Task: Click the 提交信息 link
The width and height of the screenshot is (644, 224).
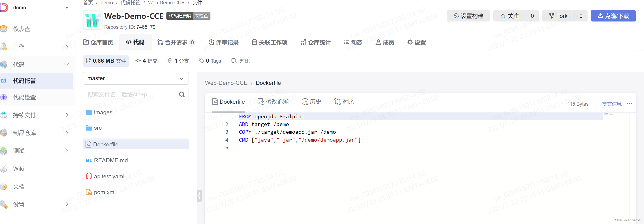Action: point(611,104)
